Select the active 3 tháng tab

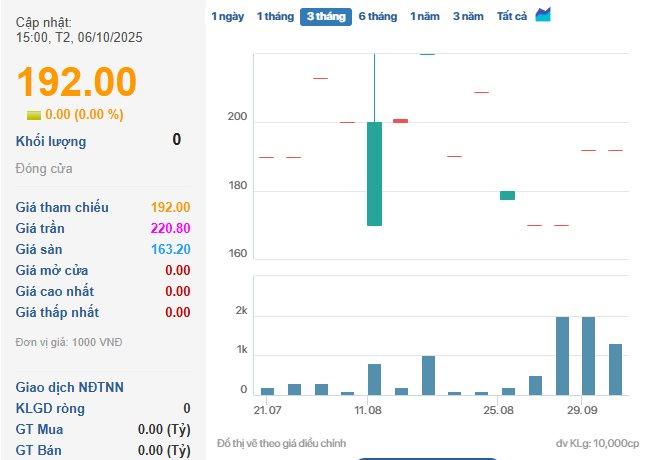[x=325, y=17]
